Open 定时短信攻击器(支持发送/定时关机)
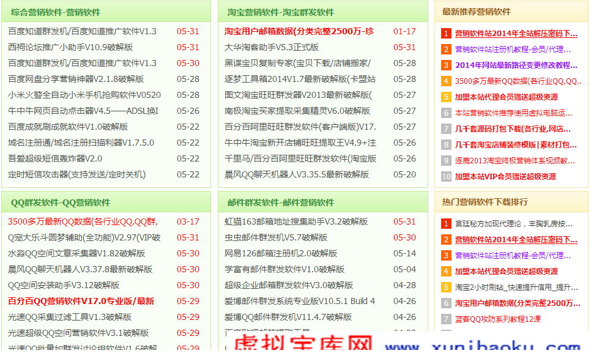Screen dimensions: 591x364 click(x=77, y=175)
